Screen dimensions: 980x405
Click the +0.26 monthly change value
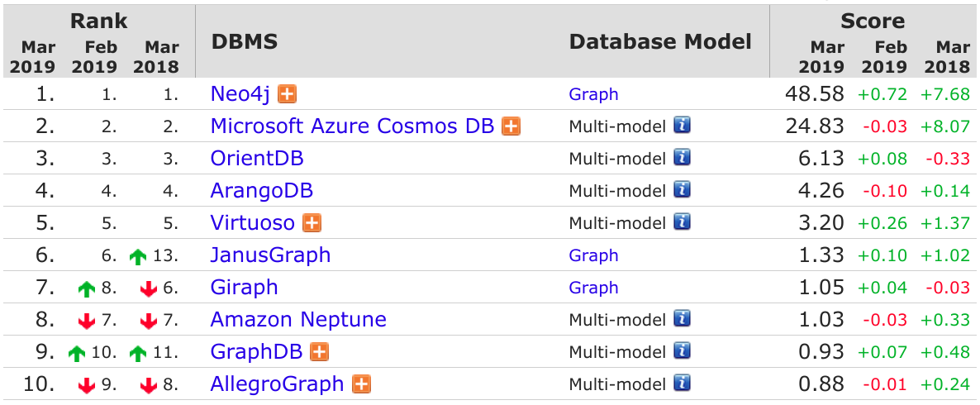point(882,224)
